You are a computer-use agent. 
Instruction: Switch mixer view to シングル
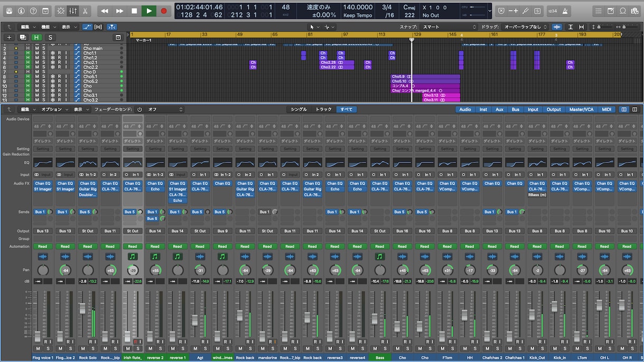299,109
